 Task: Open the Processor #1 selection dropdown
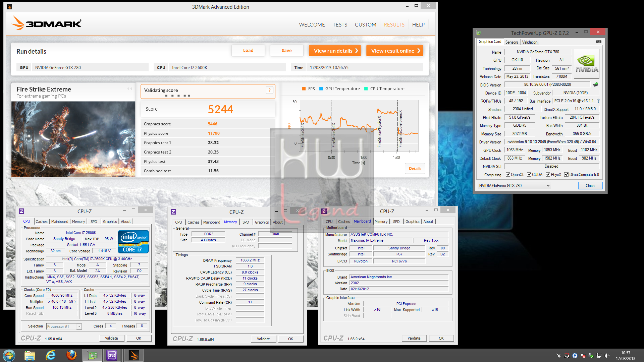tap(64, 326)
